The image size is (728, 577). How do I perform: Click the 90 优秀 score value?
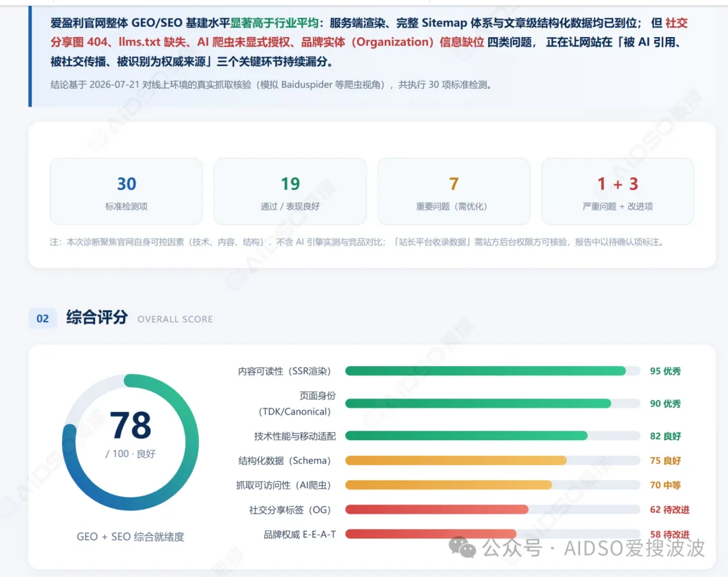[x=665, y=403]
